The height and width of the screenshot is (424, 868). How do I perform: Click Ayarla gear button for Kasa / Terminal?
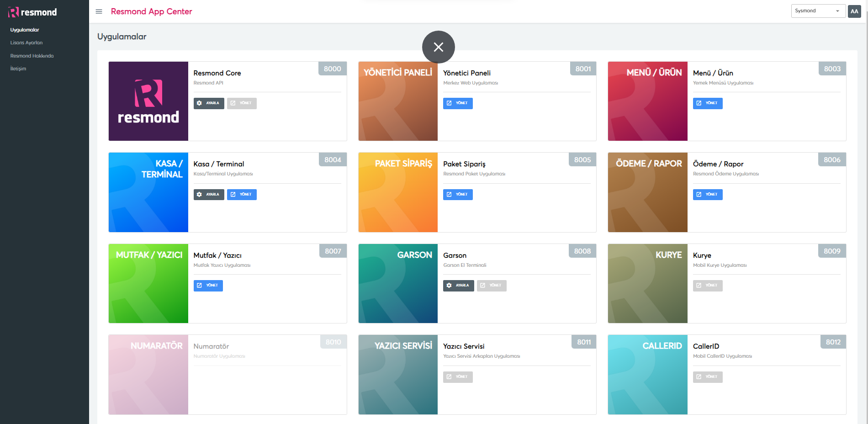pyautogui.click(x=209, y=195)
